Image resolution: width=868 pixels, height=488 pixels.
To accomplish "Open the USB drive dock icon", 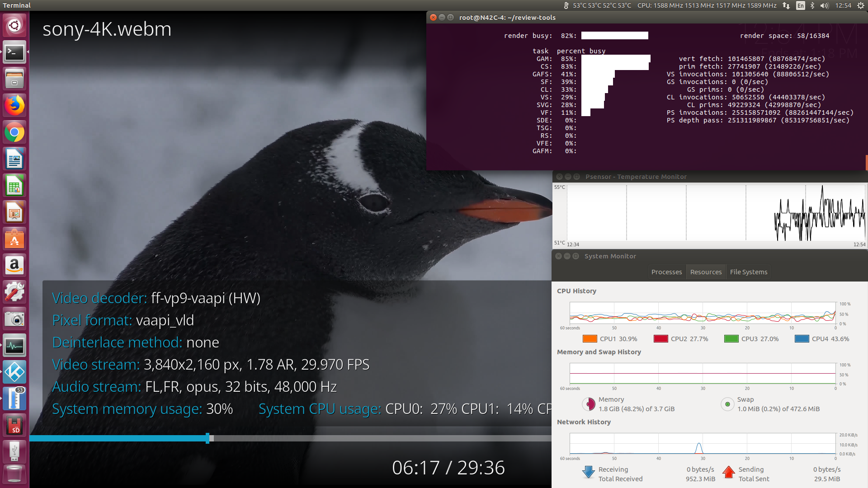I will [x=14, y=451].
